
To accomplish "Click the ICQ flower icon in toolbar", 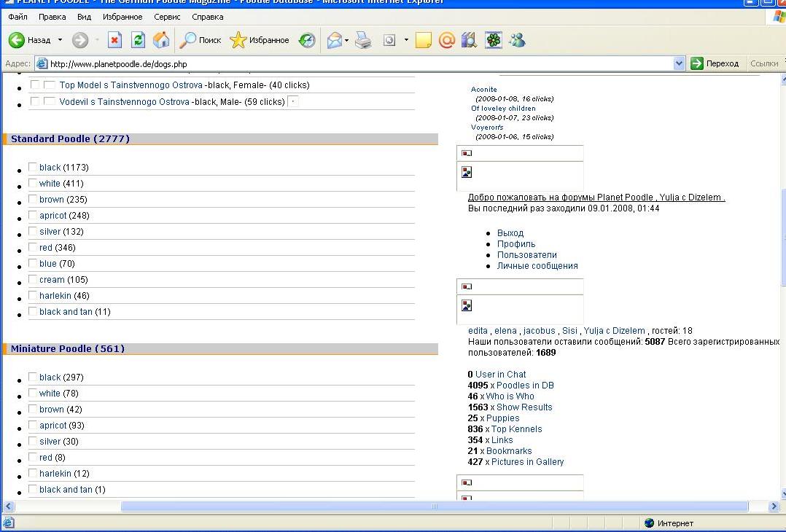I will (x=494, y=41).
